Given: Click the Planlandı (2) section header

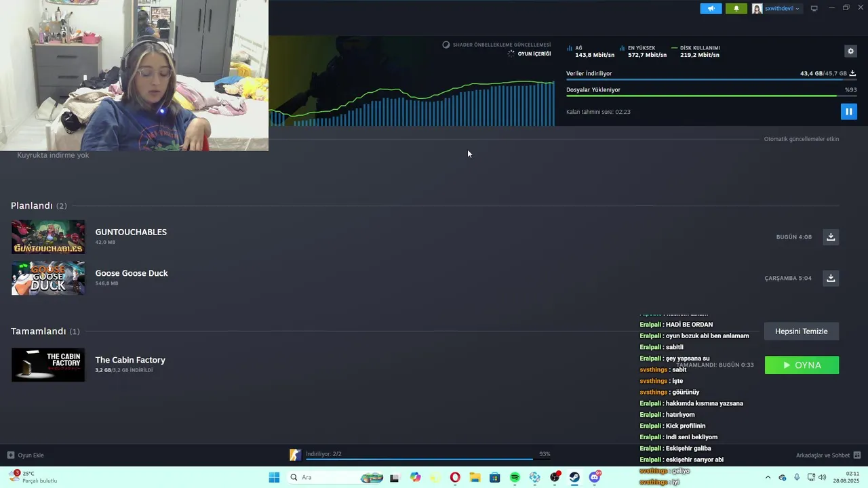Looking at the screenshot, I should click(39, 205).
